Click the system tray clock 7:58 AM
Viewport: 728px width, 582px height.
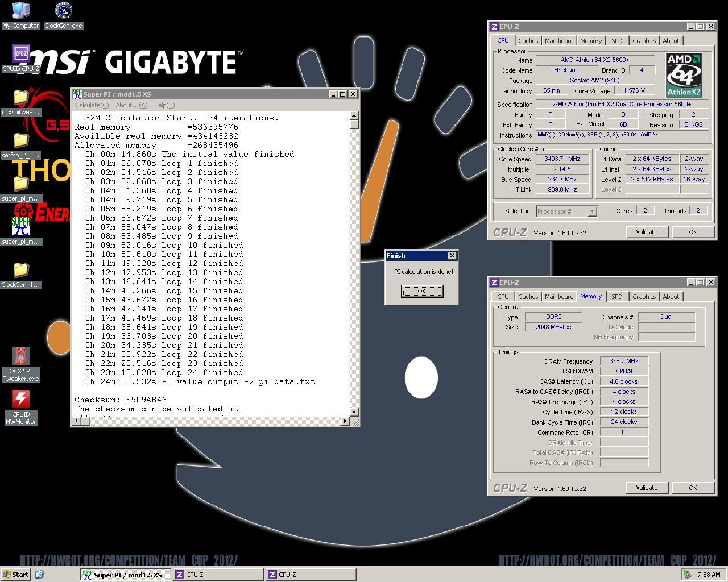[x=709, y=575]
